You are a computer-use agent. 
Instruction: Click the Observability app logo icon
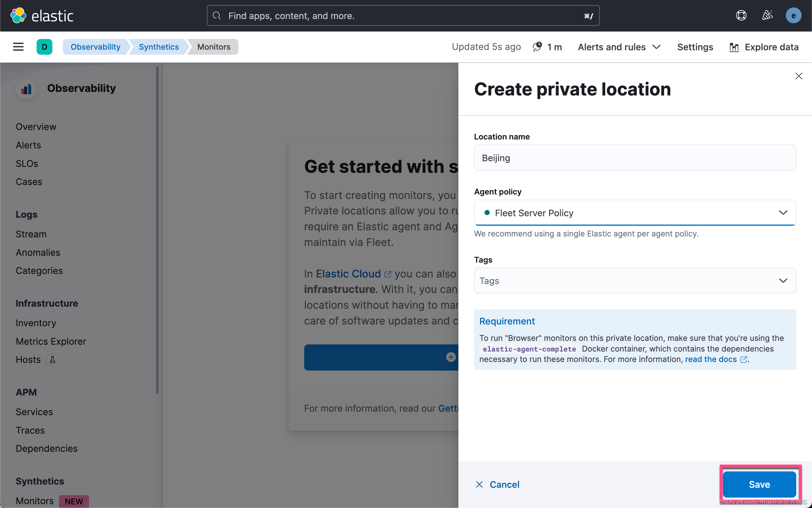(26, 89)
